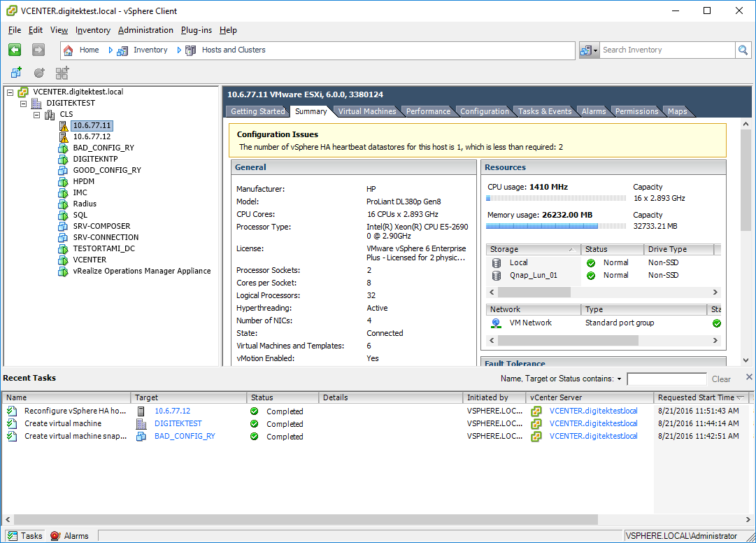The height and width of the screenshot is (543, 756).
Task: Click the Search Inventory input field
Action: [666, 50]
